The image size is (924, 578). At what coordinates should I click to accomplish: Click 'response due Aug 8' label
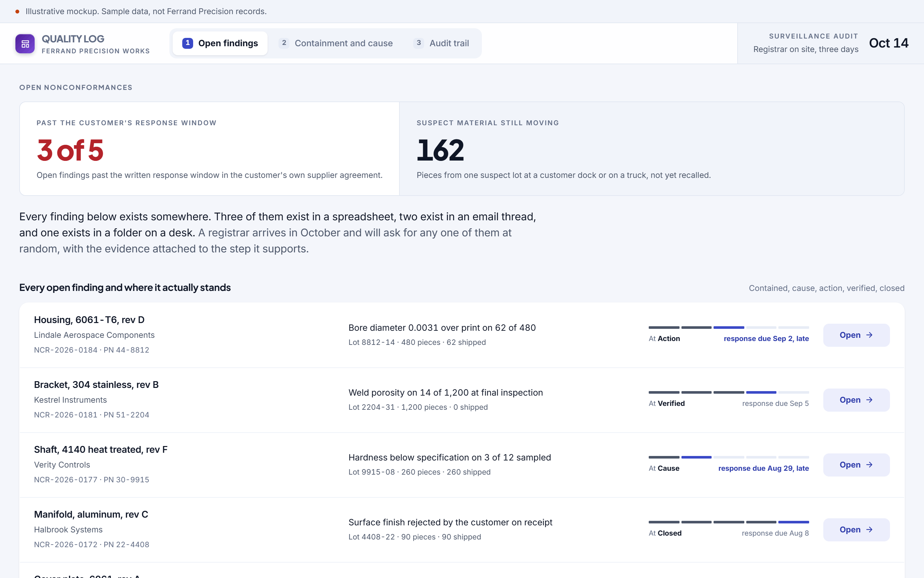[x=775, y=533]
